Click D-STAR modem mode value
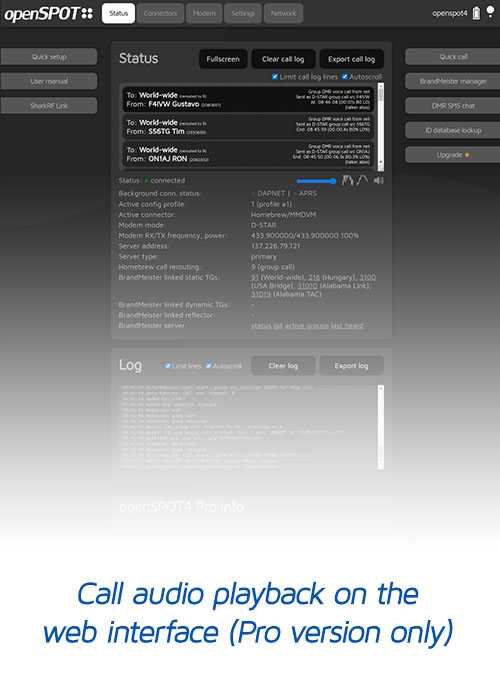 pos(263,225)
